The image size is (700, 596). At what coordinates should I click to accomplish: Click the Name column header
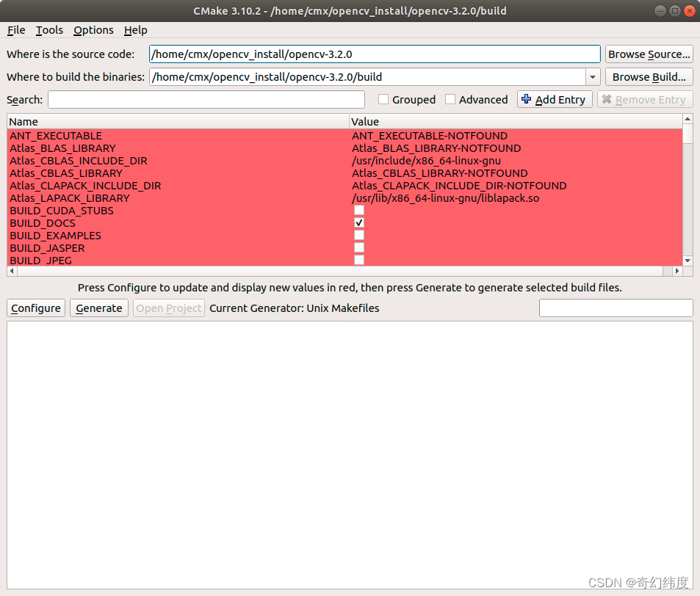click(178, 121)
